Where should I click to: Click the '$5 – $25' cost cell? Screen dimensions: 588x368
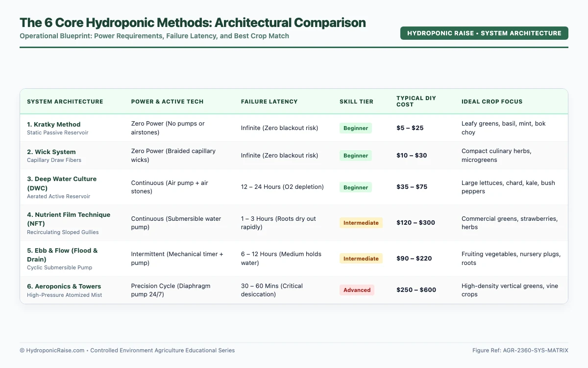click(x=410, y=128)
